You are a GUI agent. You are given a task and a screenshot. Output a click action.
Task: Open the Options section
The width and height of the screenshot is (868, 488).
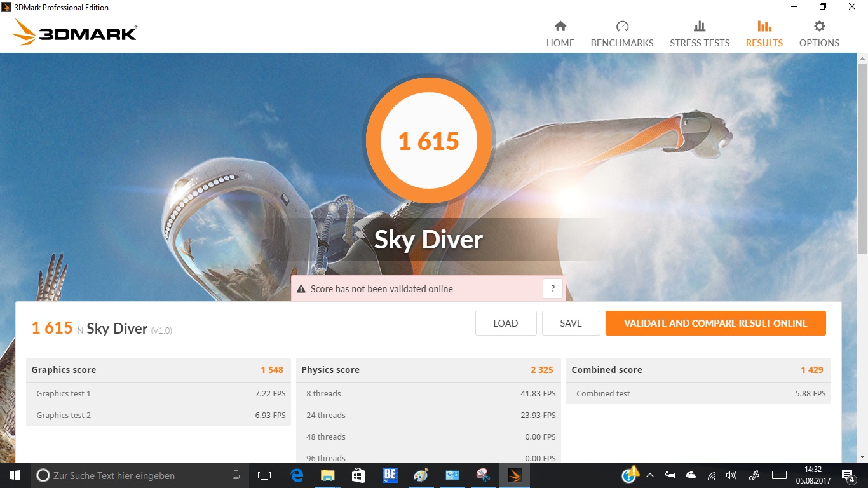(x=819, y=34)
